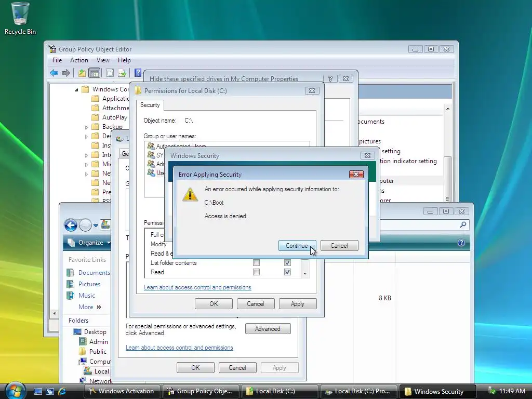The image size is (532, 399).
Task: Open File menu in Group Policy Editor
Action: (57, 60)
